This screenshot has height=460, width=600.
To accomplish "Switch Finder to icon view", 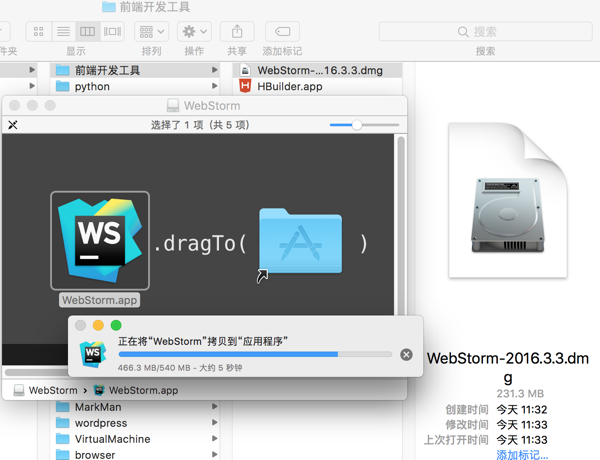I will [39, 31].
